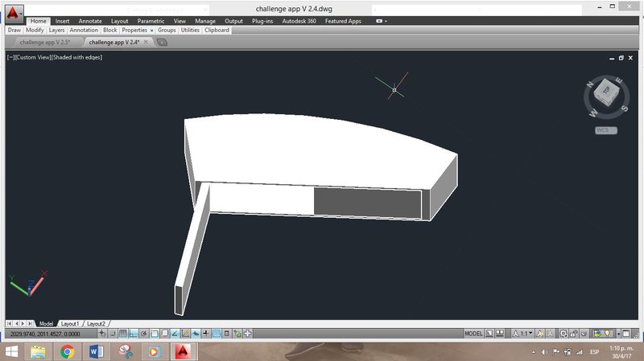This screenshot has height=361, width=644.
Task: Switch to challenge app V 2.5 drawing tab
Action: coord(44,42)
